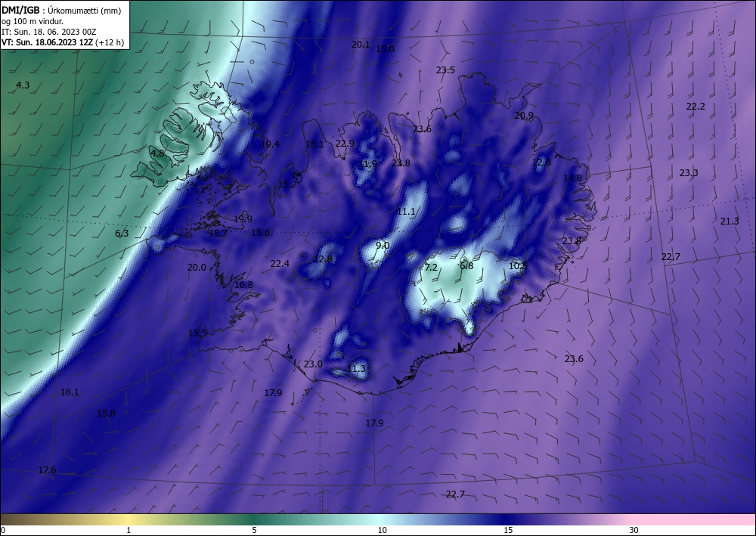Click the 7.2 value over the glacier
756x536 pixels.
point(431,267)
